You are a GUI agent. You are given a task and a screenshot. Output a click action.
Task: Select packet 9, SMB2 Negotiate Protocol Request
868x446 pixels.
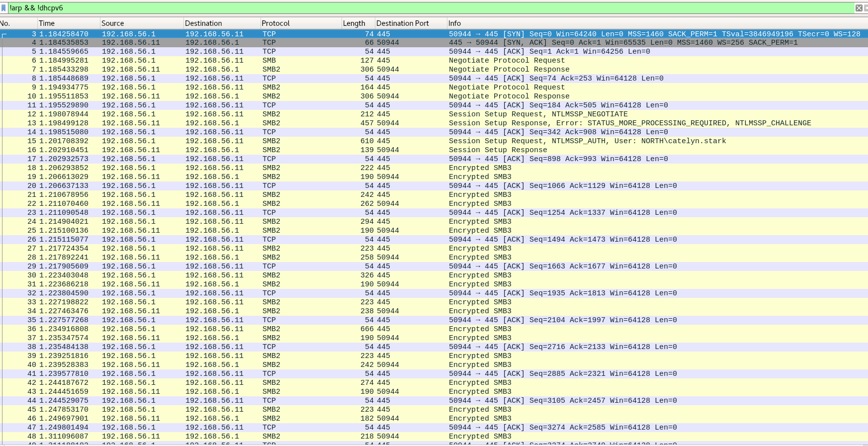[x=434, y=88]
